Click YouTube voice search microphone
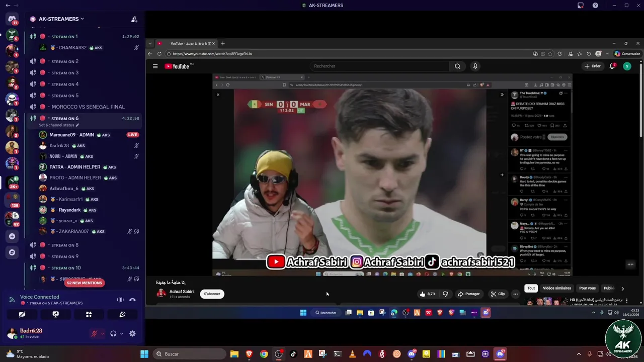644x362 pixels. 475,66
